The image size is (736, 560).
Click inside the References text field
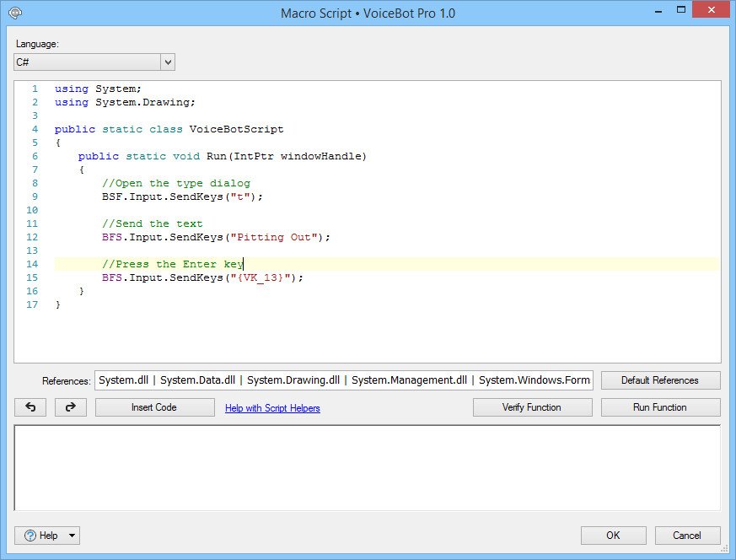point(344,380)
